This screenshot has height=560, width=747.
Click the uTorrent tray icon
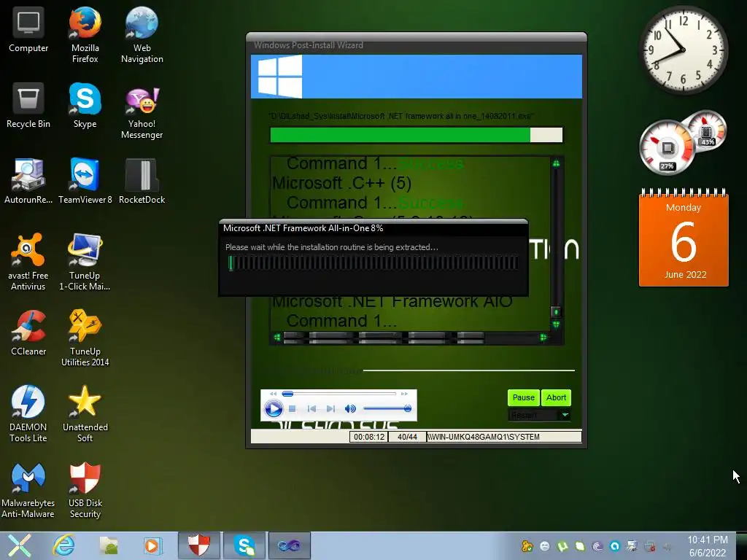coord(562,546)
